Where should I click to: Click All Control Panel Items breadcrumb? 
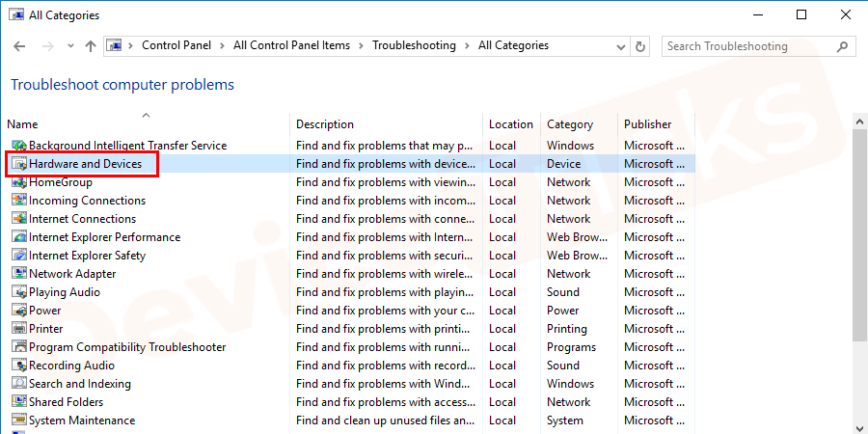coord(291,45)
